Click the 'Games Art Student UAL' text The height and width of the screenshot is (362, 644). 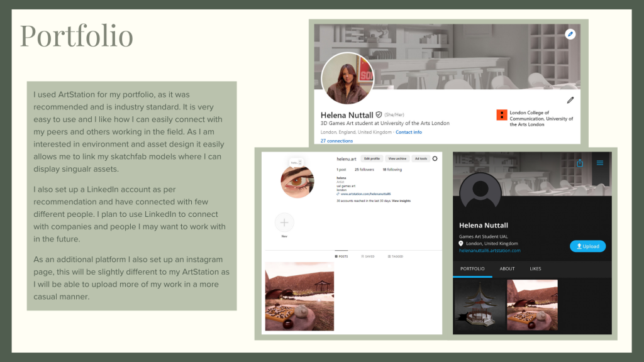pyautogui.click(x=484, y=236)
